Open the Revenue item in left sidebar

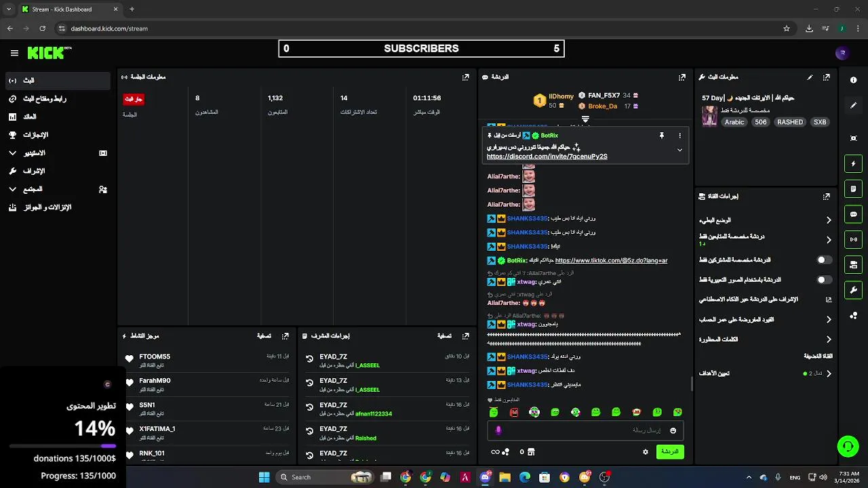tap(57, 117)
